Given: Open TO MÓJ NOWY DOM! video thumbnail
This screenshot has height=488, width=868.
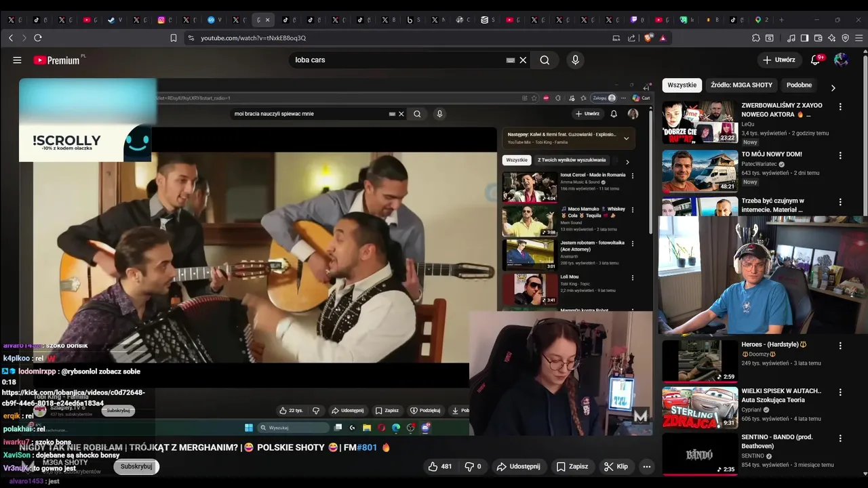Looking at the screenshot, I should 700,171.
